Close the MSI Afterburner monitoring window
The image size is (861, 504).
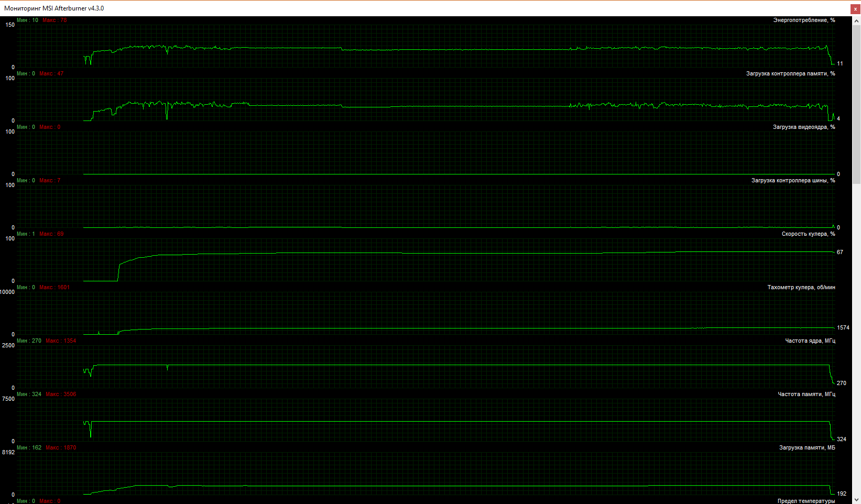[855, 9]
